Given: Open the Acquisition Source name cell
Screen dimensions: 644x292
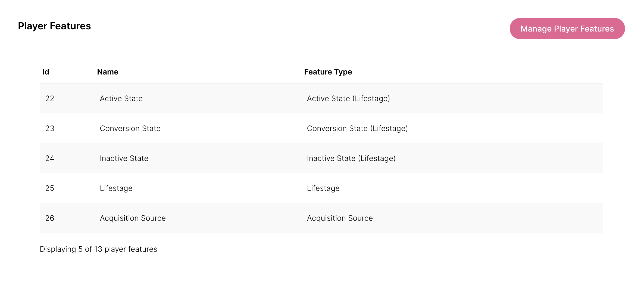Looking at the screenshot, I should tap(133, 218).
